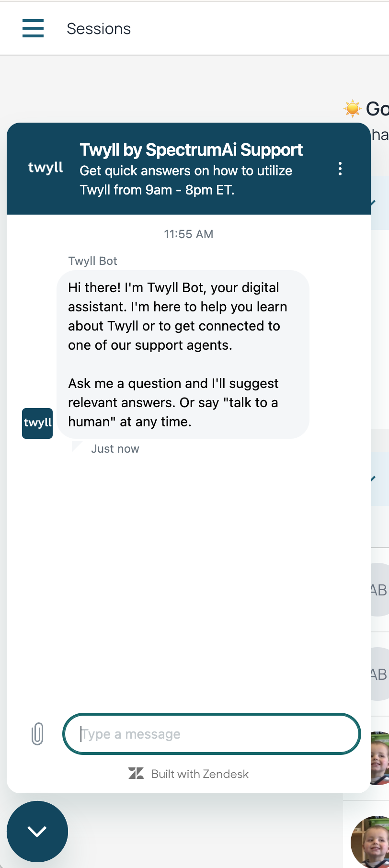Image resolution: width=389 pixels, height=868 pixels.
Task: Open child photo avatar below the chat panel
Action: (x=370, y=842)
